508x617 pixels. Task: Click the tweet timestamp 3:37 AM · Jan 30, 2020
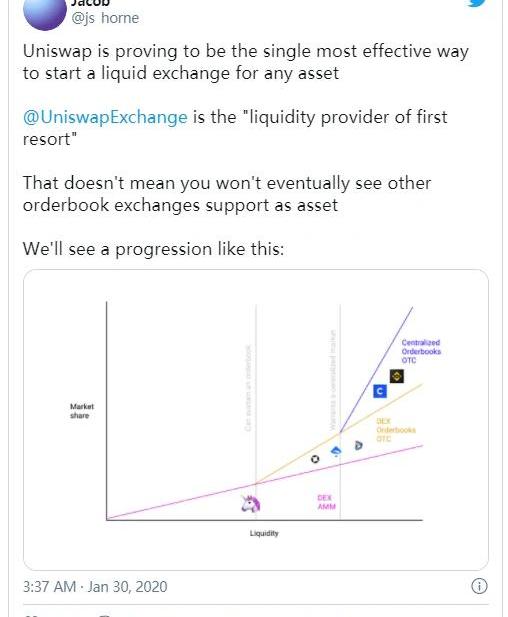tap(95, 587)
